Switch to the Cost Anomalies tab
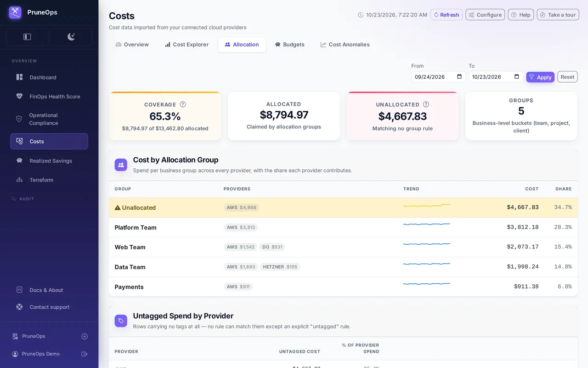The height and width of the screenshot is (368, 588). coord(345,45)
